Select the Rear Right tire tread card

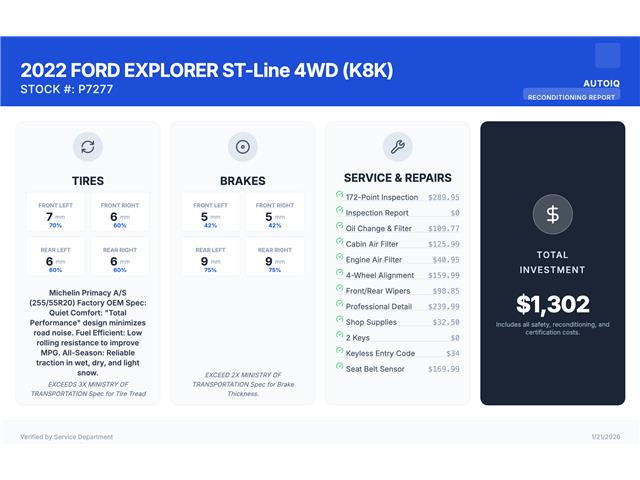pos(120,258)
